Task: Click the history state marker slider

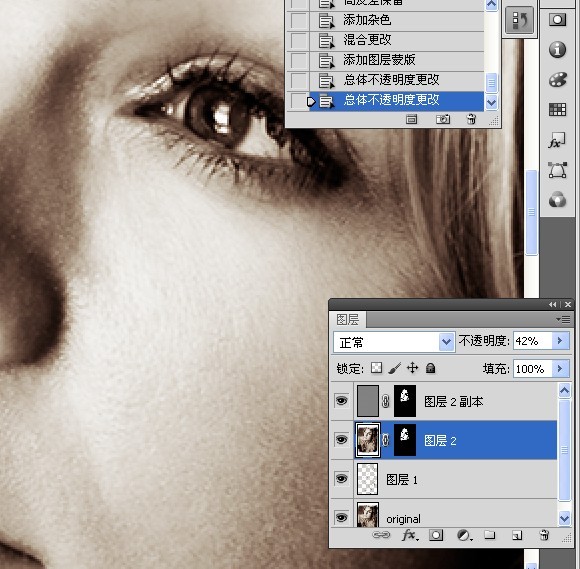Action: coord(311,101)
